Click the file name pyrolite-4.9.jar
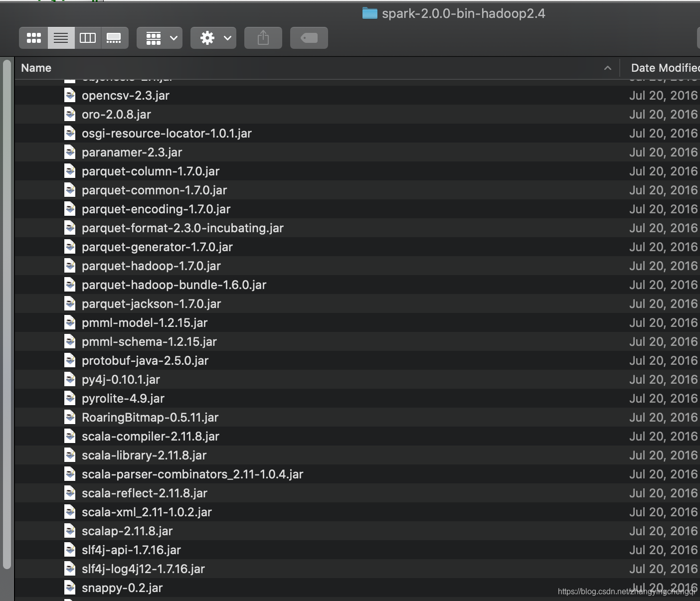This screenshot has width=700, height=601. pos(123,399)
